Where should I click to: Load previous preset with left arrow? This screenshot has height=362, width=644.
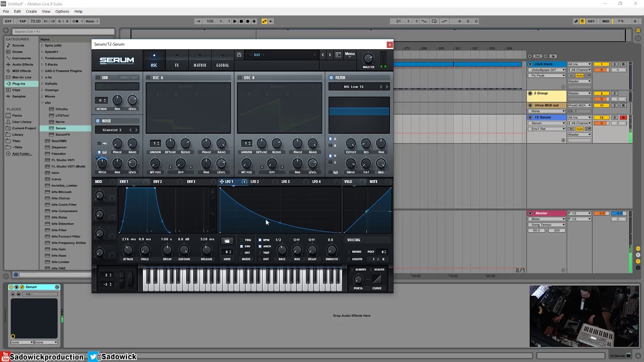(323, 55)
